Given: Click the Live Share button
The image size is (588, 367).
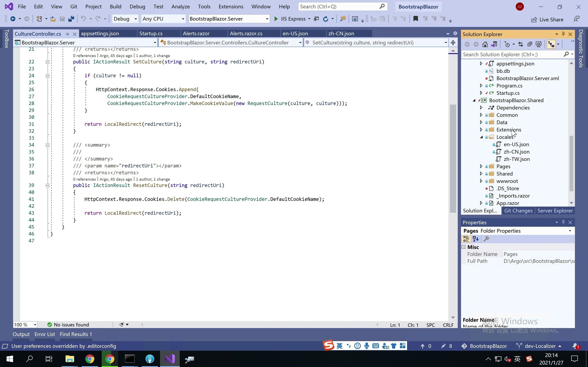Looking at the screenshot, I should (x=547, y=19).
